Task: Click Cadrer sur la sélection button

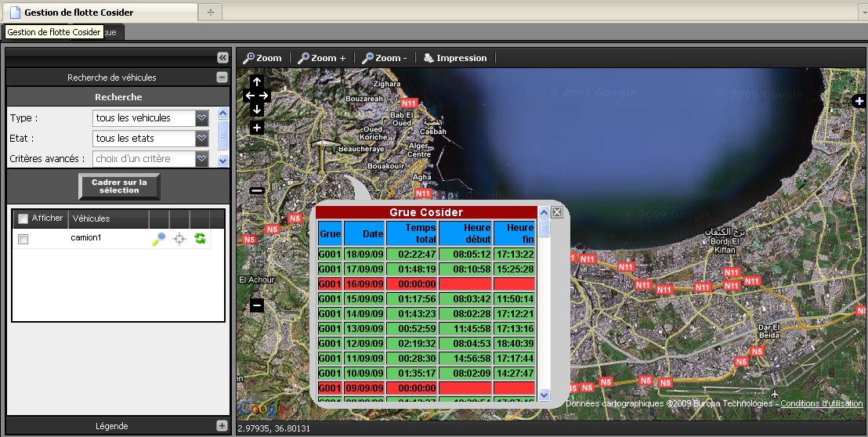Action: (x=119, y=186)
